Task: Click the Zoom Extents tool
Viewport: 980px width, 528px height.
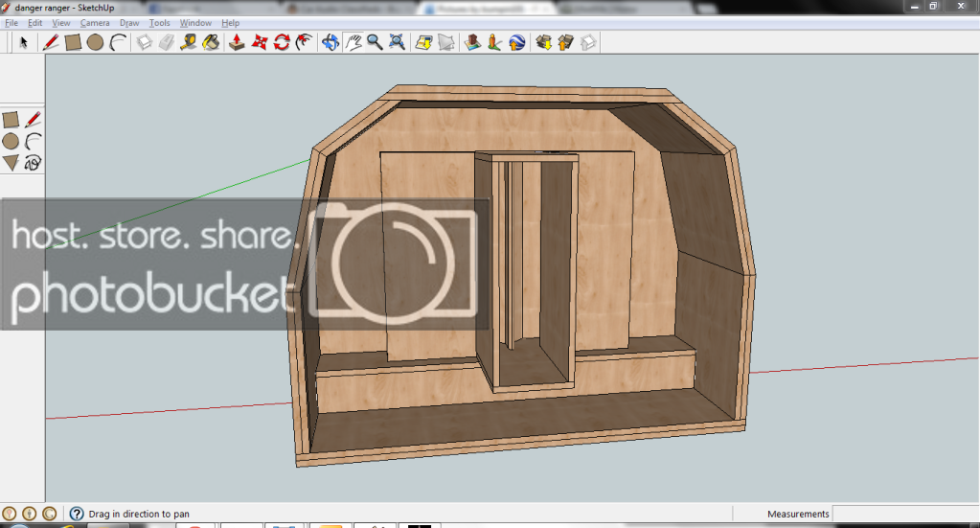Action: click(x=398, y=42)
